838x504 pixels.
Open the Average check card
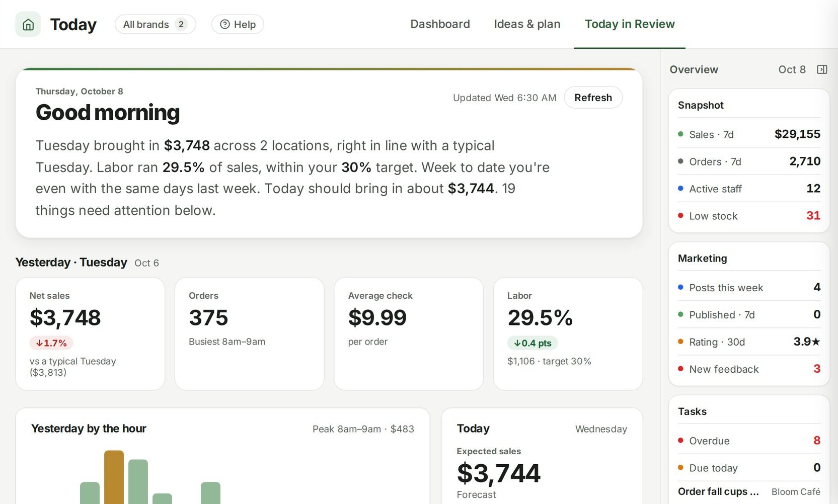[409, 334]
